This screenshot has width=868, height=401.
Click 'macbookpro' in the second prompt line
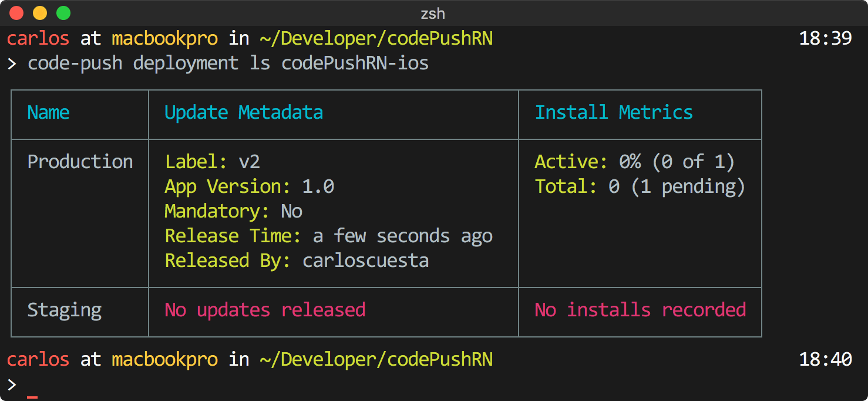[165, 359]
